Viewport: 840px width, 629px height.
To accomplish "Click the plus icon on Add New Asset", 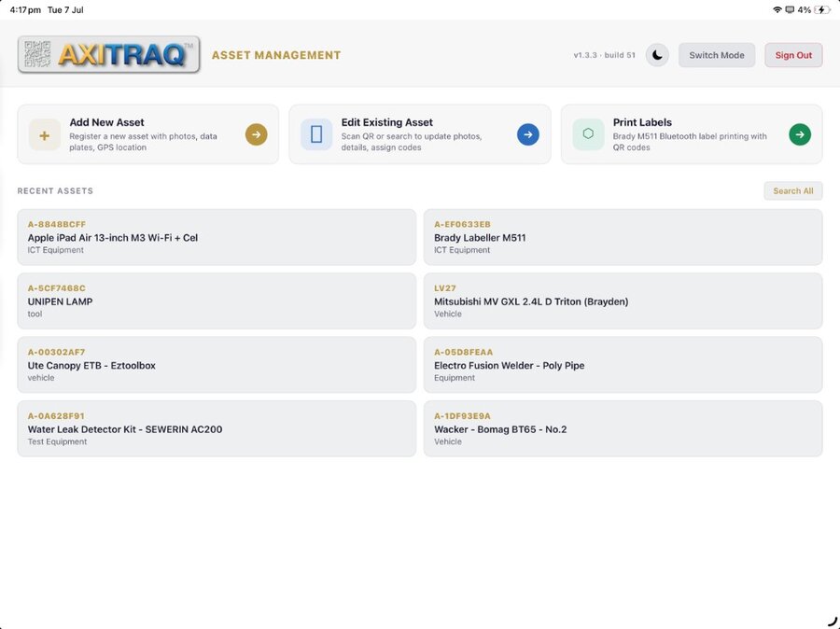I will coord(45,134).
